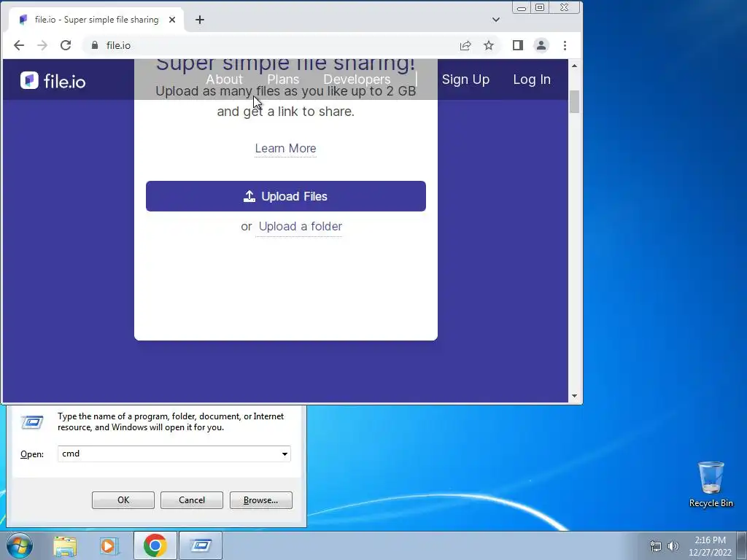This screenshot has width=747, height=560.
Task: Expand the Run dialog Open dropdown
Action: pyautogui.click(x=285, y=454)
